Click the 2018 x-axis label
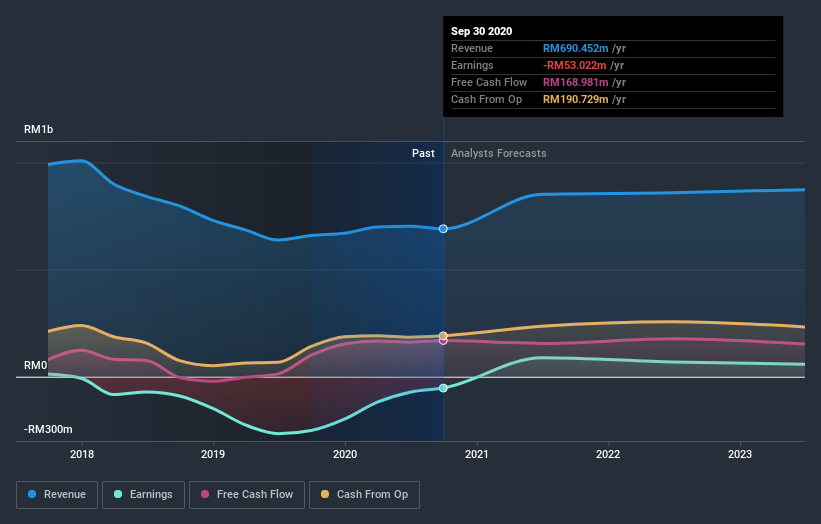 click(82, 454)
